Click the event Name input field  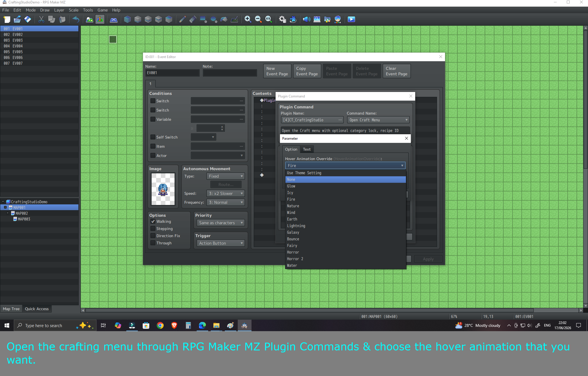172,73
